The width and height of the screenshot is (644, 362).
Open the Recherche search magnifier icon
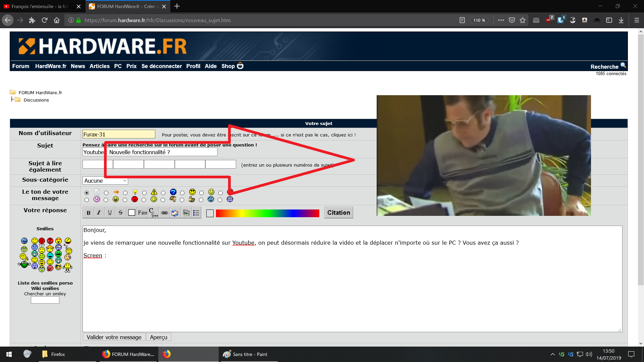(623, 65)
